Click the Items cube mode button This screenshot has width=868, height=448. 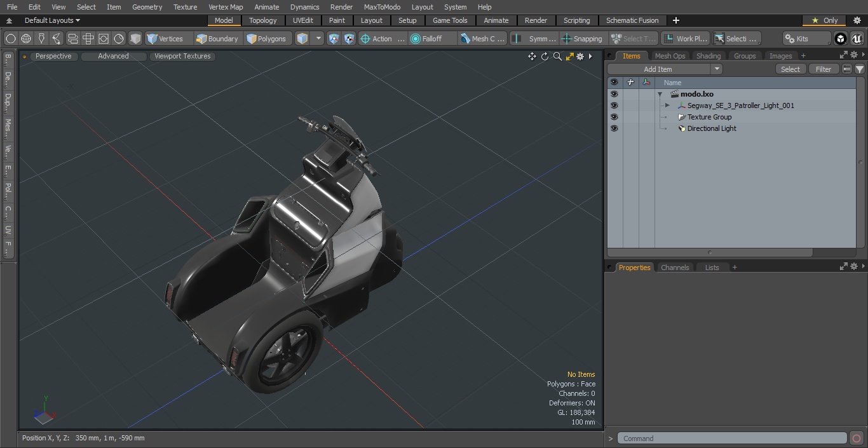coord(302,39)
